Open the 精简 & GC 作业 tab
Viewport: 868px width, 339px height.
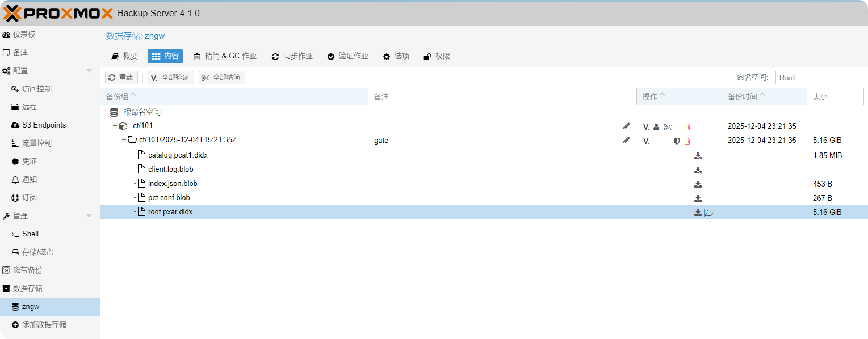tap(225, 56)
